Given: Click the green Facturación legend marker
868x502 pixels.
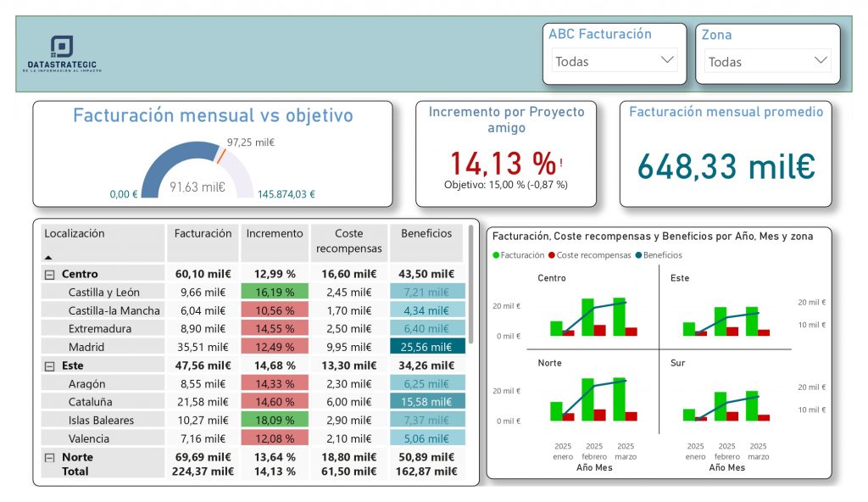Looking at the screenshot, I should tap(496, 255).
